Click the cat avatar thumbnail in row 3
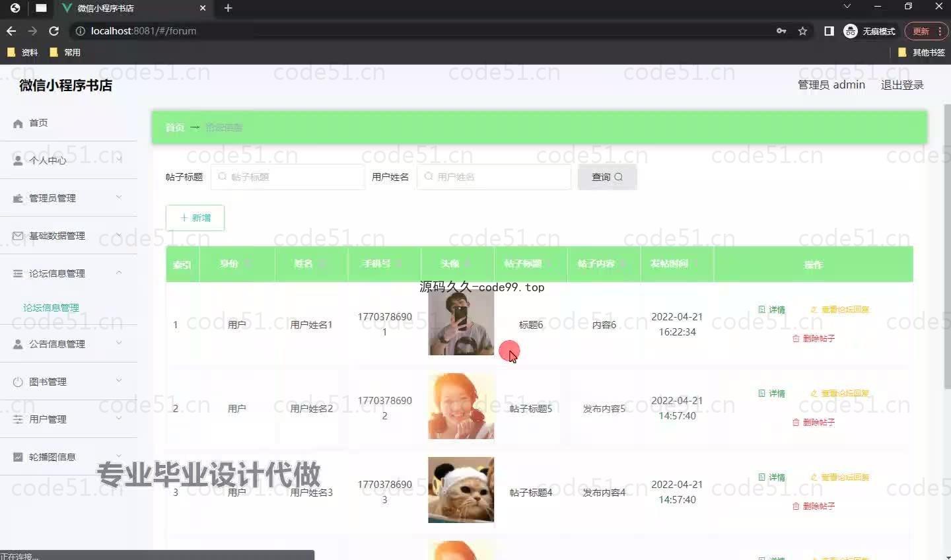 point(461,490)
